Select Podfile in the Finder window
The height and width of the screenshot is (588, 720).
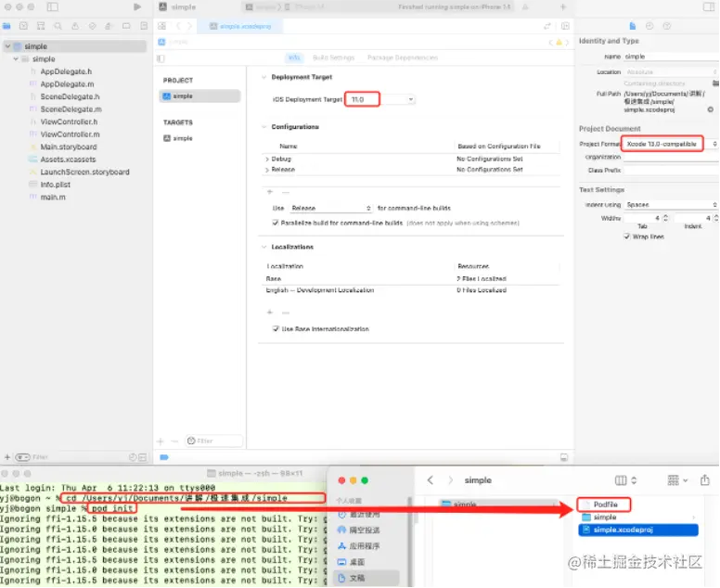click(605, 505)
